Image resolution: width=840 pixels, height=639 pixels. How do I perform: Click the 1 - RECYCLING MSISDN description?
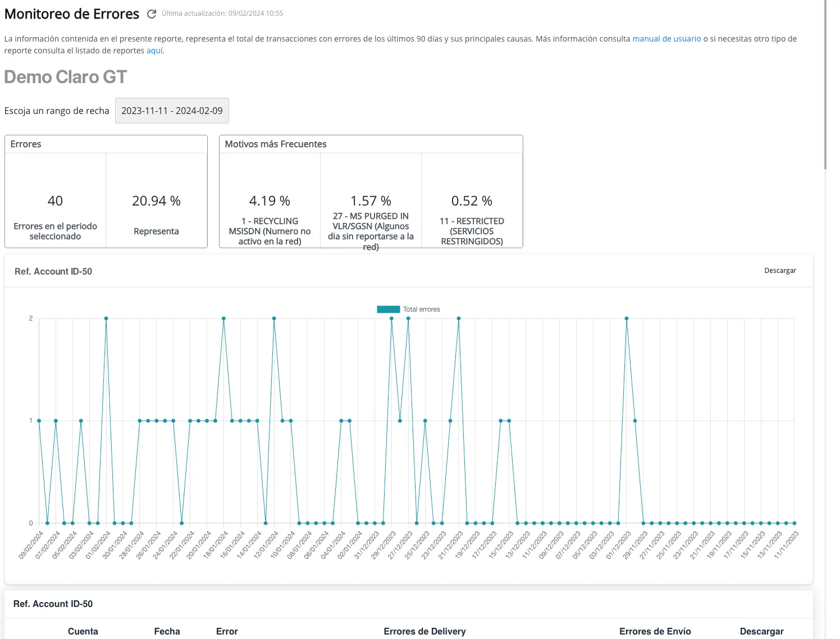(x=270, y=231)
